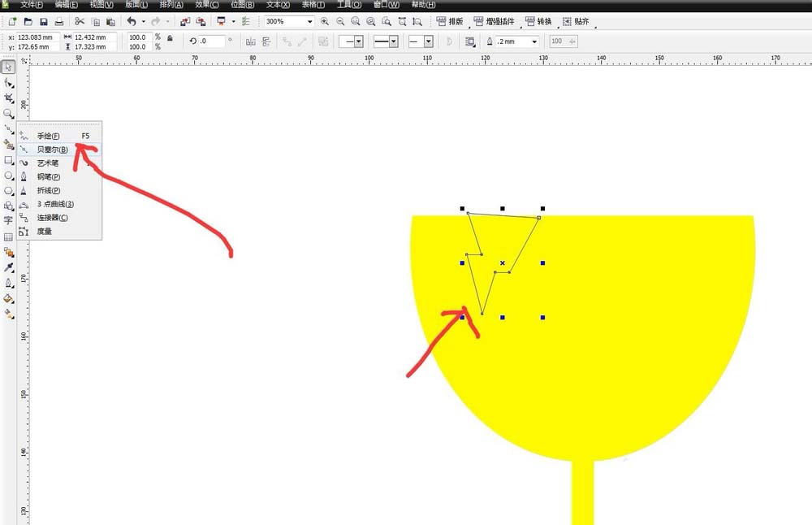
Task: Select the Pick (arrow) tool
Action: pyautogui.click(x=8, y=67)
